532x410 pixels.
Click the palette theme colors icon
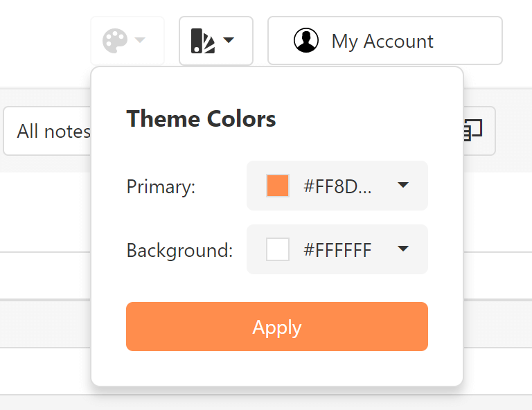pos(115,41)
